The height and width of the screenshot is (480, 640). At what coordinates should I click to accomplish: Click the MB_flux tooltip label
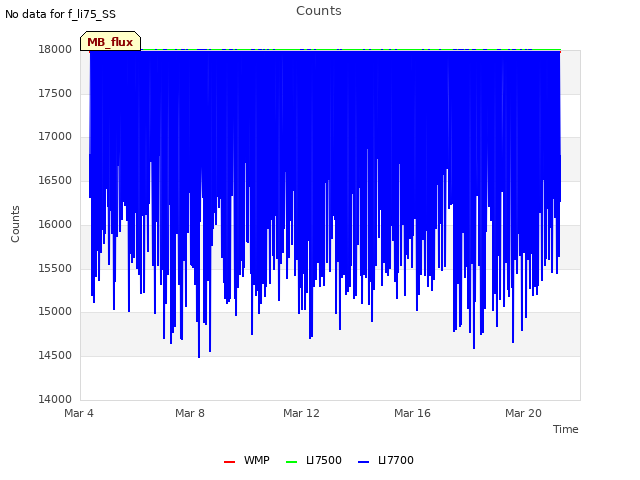[x=110, y=42]
